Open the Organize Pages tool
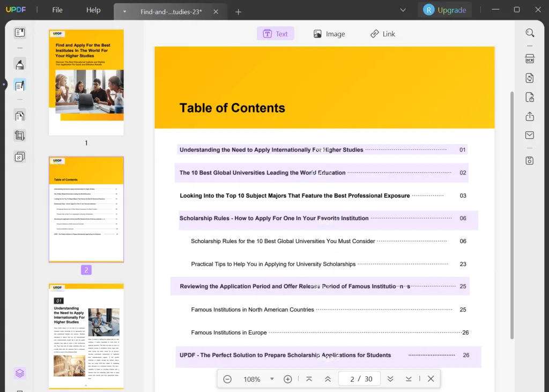549x392 pixels. [x=20, y=116]
